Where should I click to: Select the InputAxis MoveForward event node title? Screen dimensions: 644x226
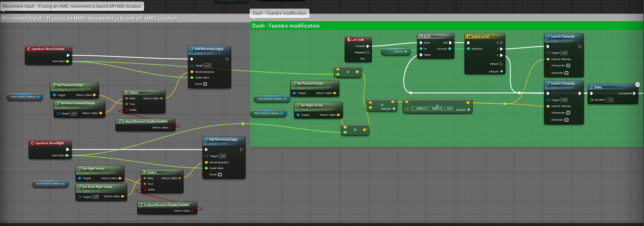click(48, 49)
